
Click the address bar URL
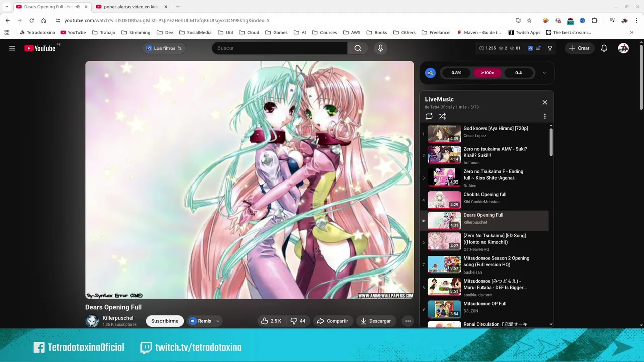[x=167, y=20]
